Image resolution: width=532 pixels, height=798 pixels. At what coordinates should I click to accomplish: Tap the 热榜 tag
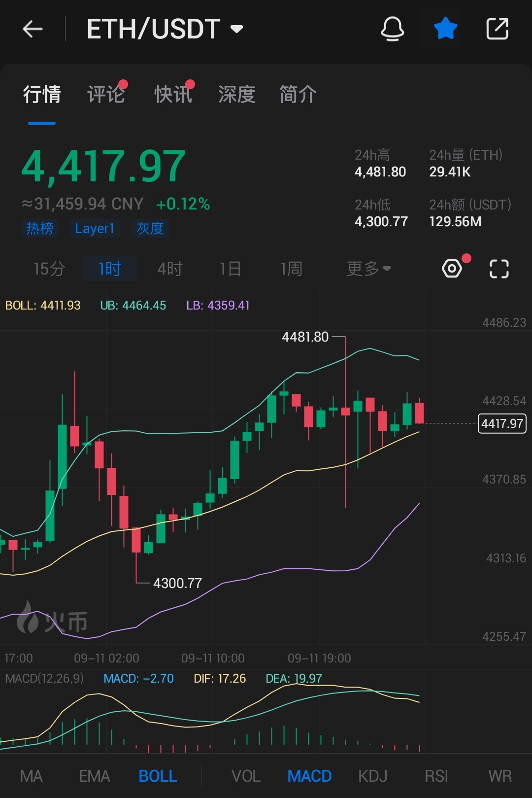tap(40, 228)
